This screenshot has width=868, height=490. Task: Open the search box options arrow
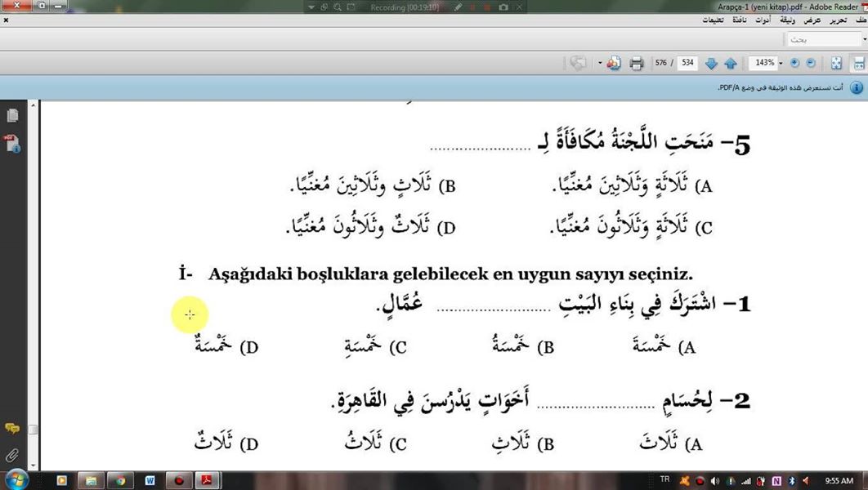click(x=864, y=40)
